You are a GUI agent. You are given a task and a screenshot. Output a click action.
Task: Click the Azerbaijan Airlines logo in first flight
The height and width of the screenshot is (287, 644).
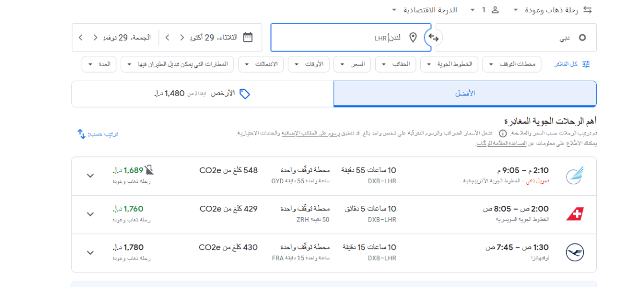tap(575, 175)
